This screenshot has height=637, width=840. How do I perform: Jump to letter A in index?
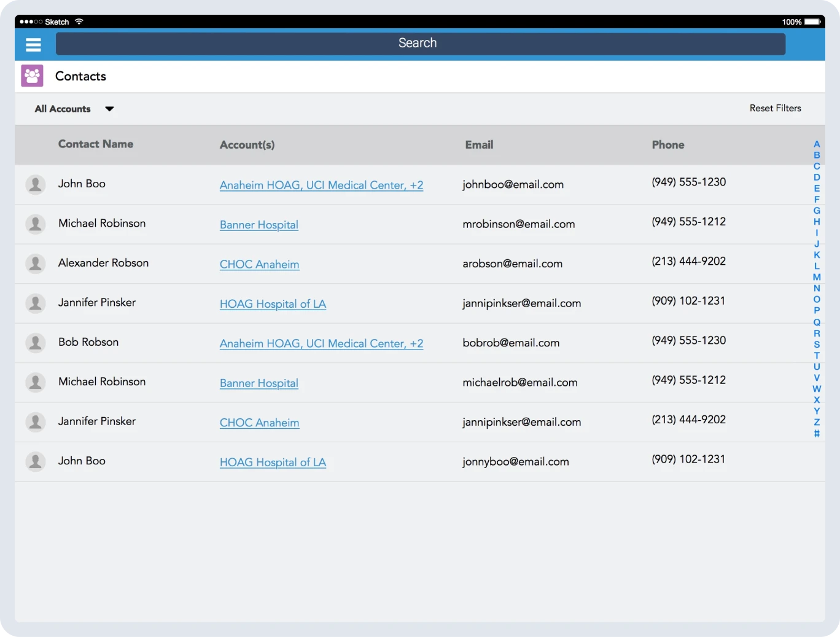(x=817, y=144)
